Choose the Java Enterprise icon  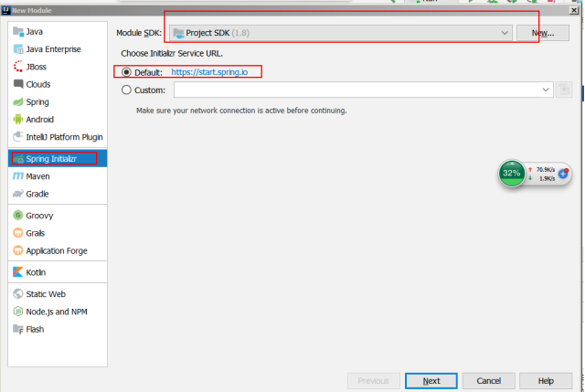pos(18,48)
